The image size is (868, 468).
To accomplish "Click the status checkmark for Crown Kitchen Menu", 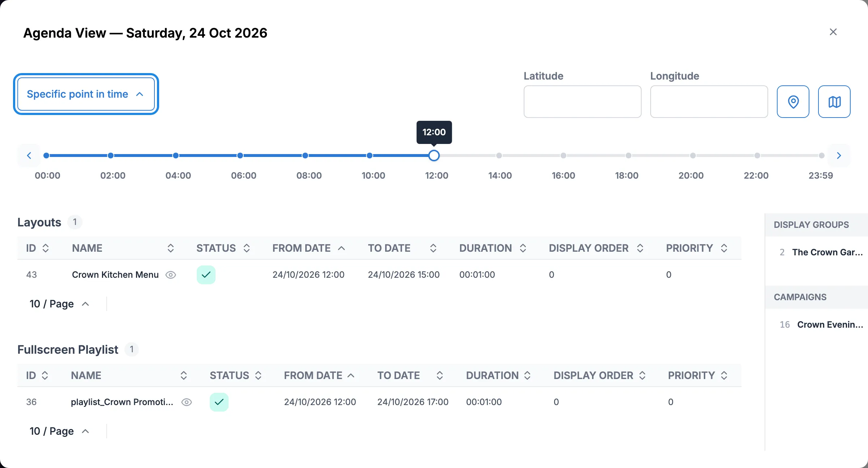I will 206,275.
